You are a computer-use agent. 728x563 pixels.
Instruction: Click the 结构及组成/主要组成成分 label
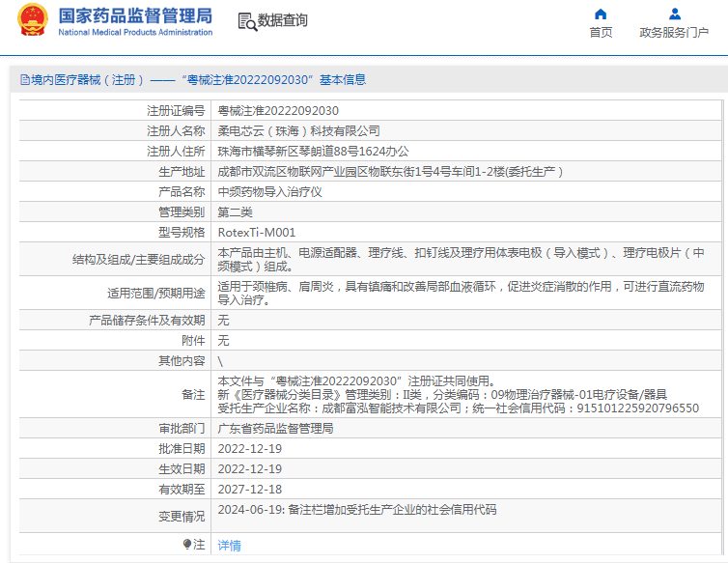[x=138, y=259]
